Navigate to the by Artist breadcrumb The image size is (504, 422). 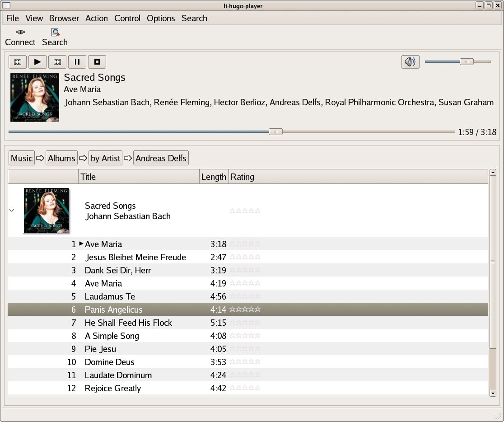105,158
